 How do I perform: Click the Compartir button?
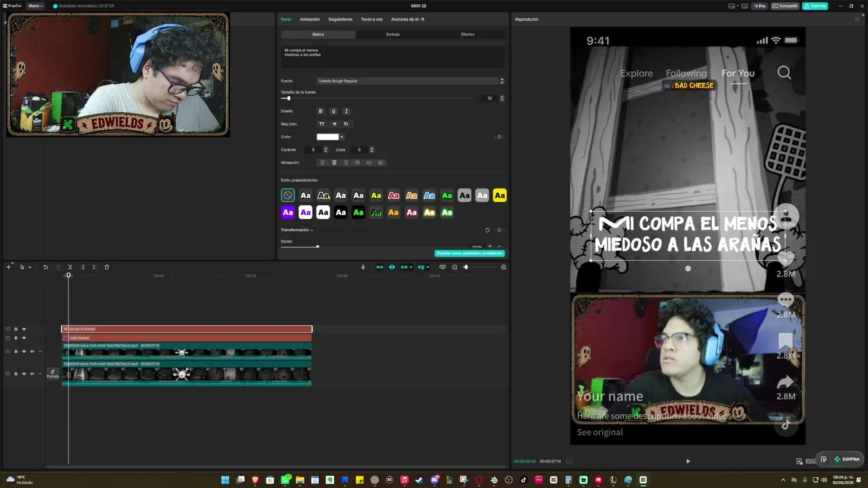pos(785,6)
